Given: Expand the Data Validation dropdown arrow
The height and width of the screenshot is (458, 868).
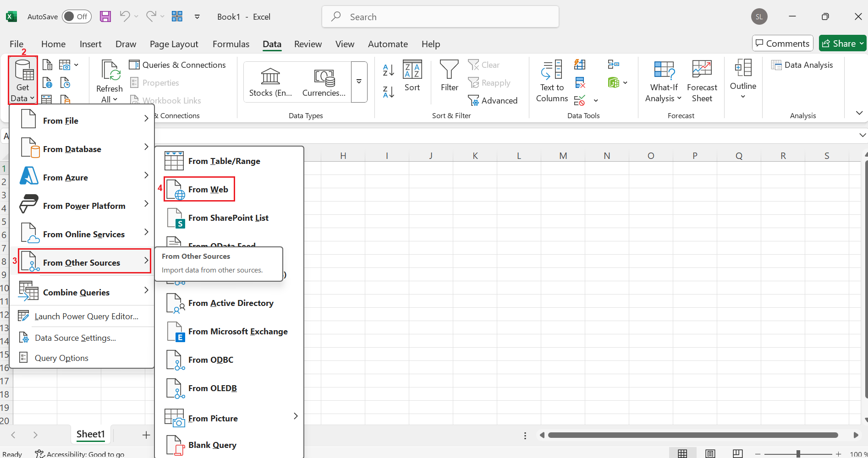Looking at the screenshot, I should [596, 100].
